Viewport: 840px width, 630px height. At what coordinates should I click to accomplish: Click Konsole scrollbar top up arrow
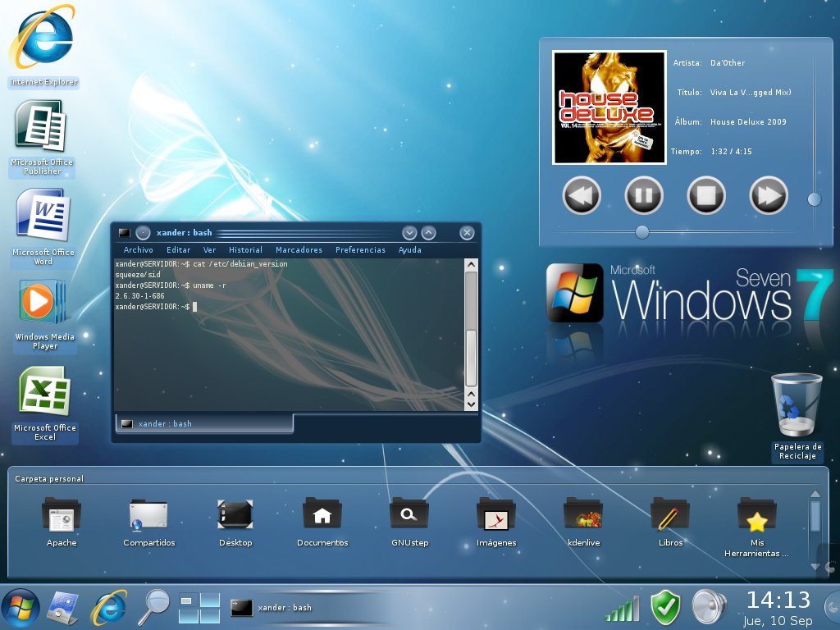(471, 265)
